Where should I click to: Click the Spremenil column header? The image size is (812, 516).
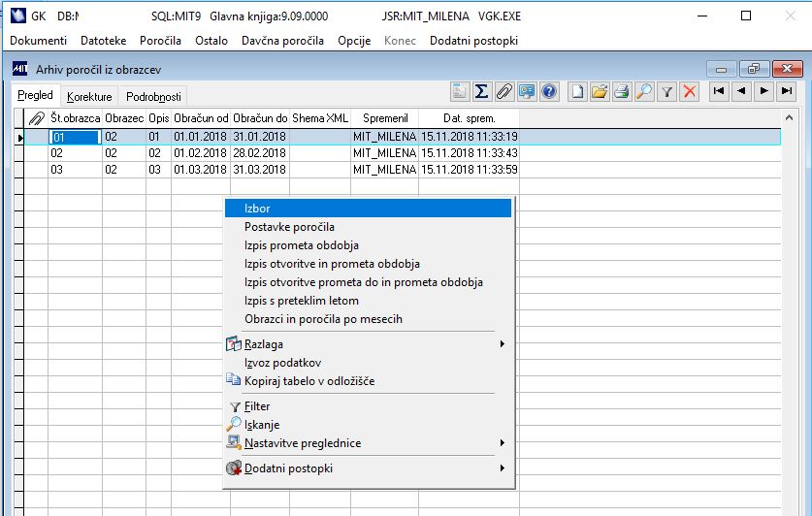click(385, 118)
